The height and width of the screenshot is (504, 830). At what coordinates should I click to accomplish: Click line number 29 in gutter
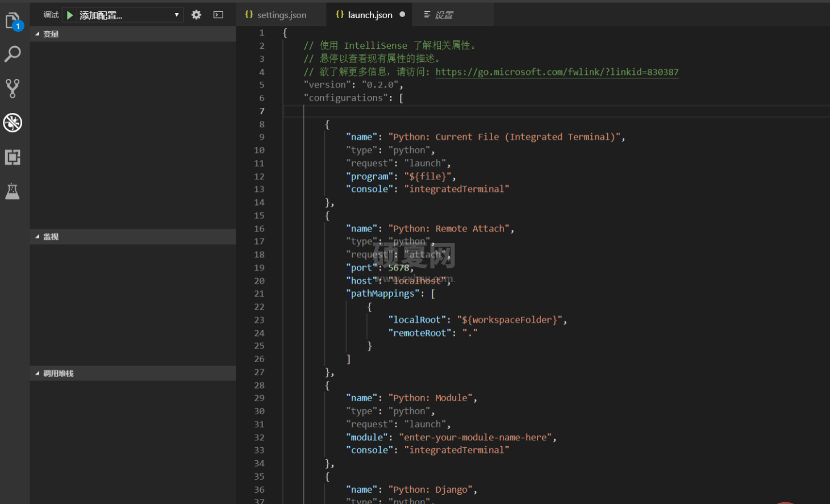[259, 398]
